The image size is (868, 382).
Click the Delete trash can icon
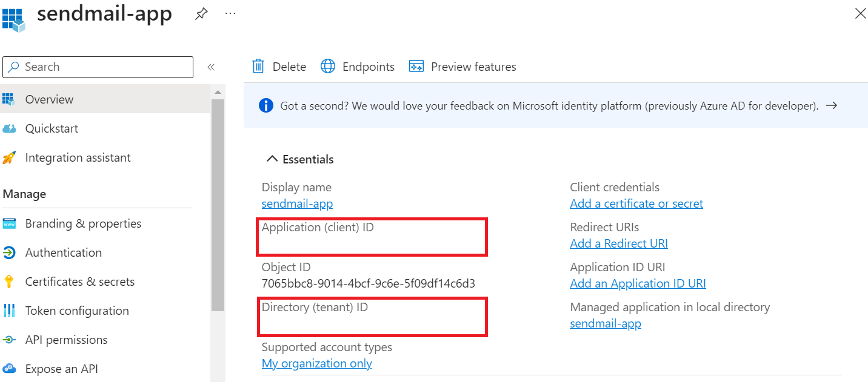(258, 67)
